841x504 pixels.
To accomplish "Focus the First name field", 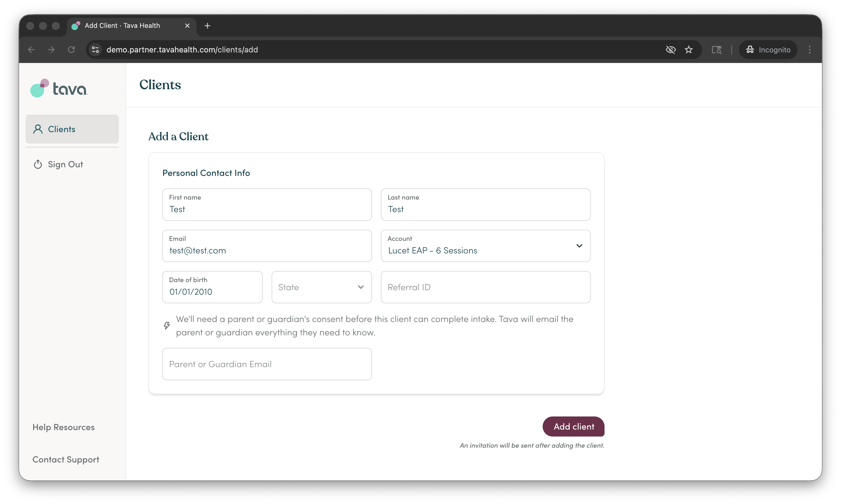I will [x=267, y=204].
